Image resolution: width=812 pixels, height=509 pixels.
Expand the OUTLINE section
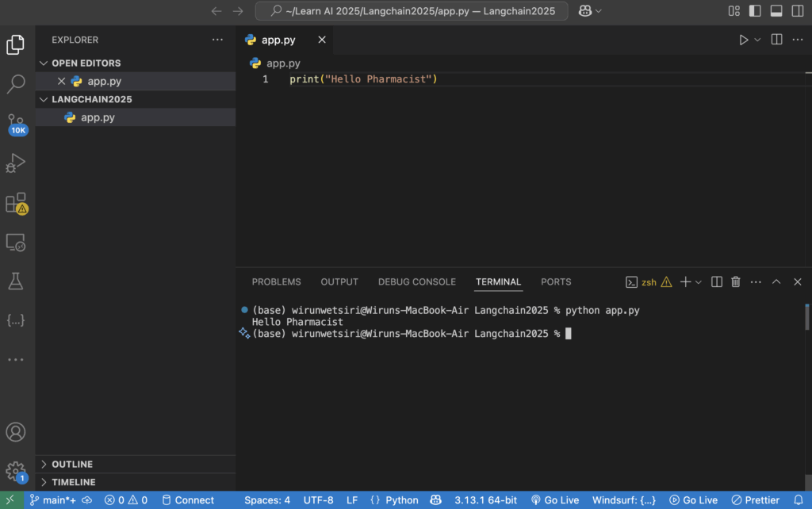[73, 464]
